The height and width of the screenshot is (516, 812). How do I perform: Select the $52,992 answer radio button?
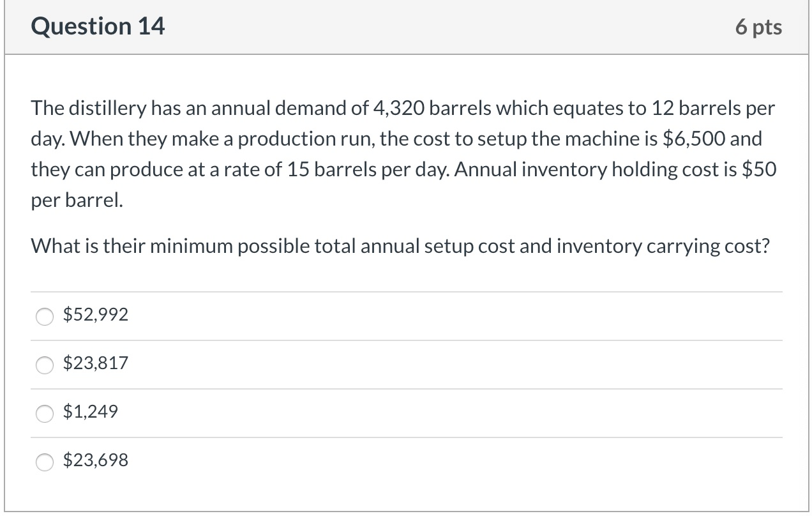click(45, 316)
